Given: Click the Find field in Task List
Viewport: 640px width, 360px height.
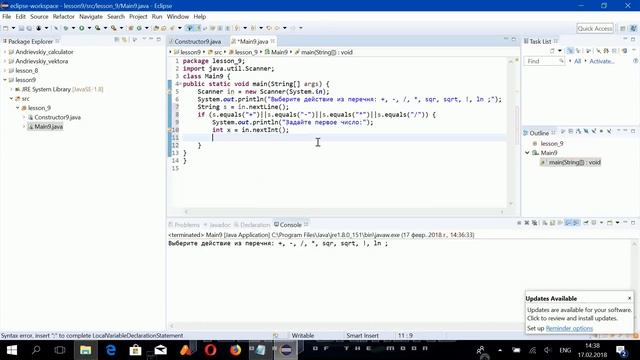Looking at the screenshot, I should 544,61.
